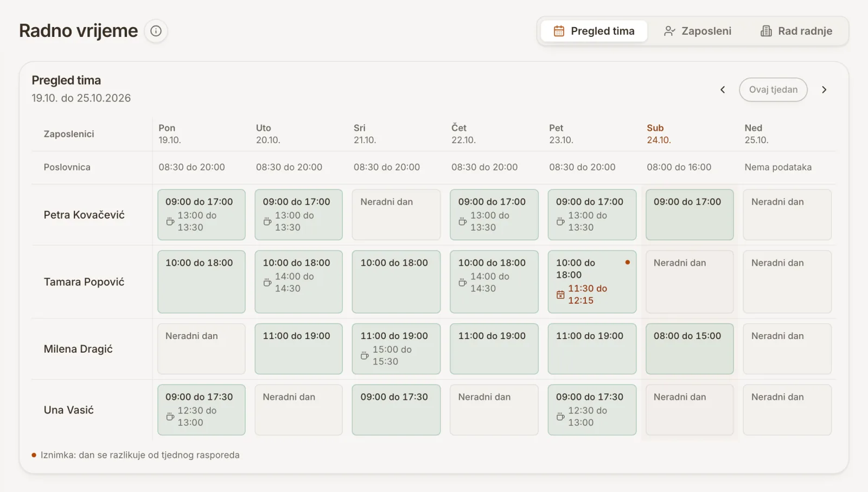Go to previous week with left chevron

tap(723, 90)
